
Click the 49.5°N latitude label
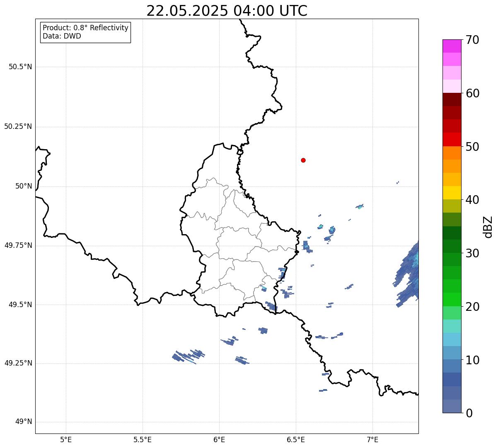pos(20,305)
